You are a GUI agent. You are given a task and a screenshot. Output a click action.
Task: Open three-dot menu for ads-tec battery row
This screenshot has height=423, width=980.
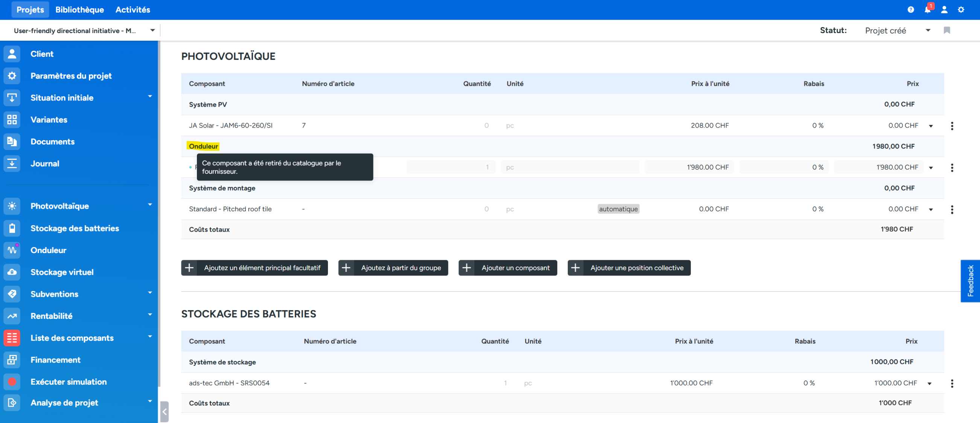(952, 384)
